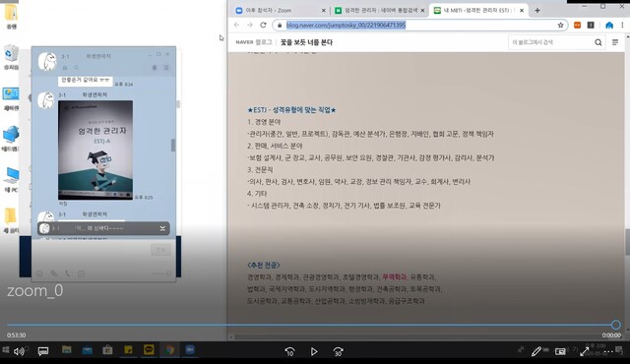Click the blog search input field
The height and width of the screenshot is (364, 630).
[549, 42]
